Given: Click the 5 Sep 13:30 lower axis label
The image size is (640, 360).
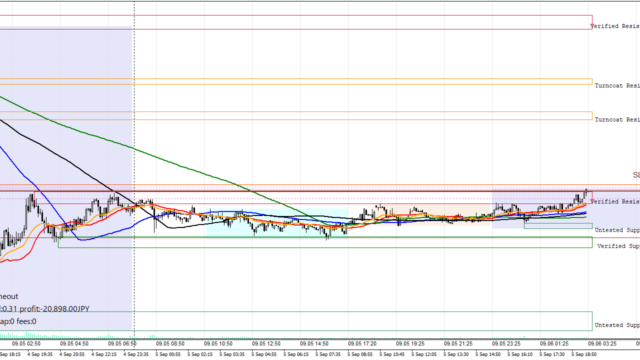Looking at the screenshot, I should click(x=457, y=355).
